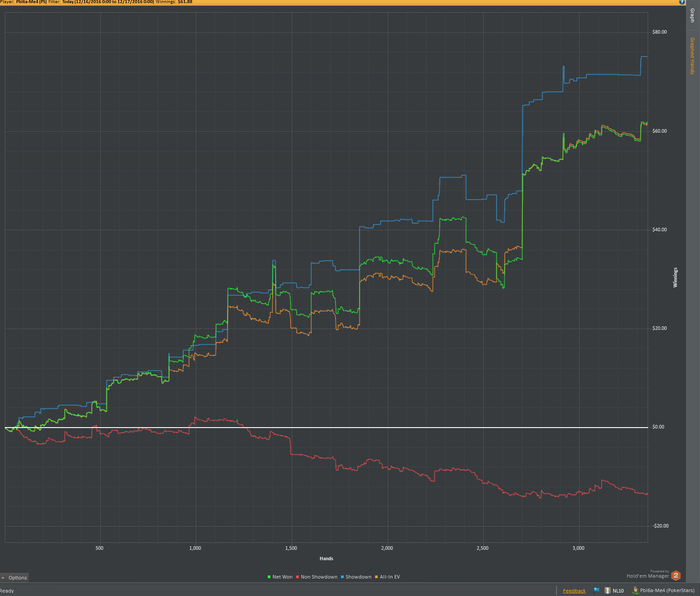Click the NL10 database icon in the status bar
Image resolution: width=700 pixels, height=596 pixels.
[607, 590]
